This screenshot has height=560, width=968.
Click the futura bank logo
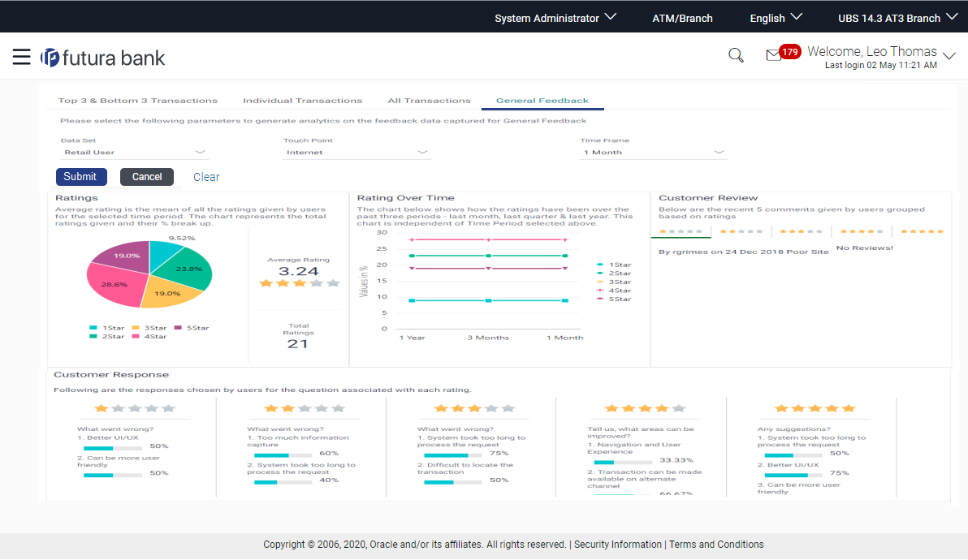[x=102, y=58]
